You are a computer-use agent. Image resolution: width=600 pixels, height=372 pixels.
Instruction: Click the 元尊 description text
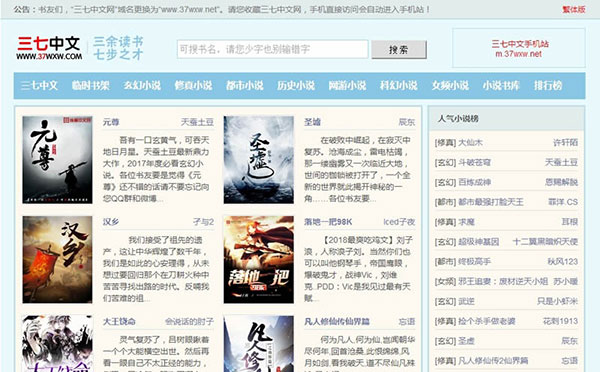[157, 169]
